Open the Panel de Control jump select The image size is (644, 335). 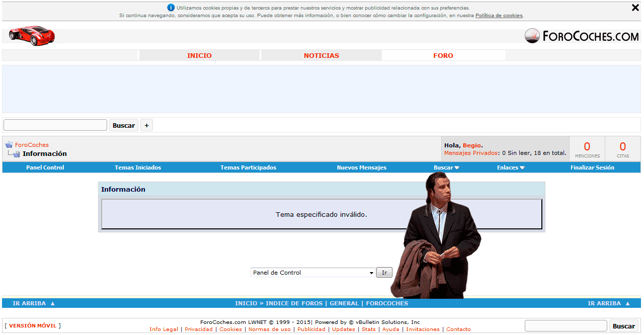313,273
